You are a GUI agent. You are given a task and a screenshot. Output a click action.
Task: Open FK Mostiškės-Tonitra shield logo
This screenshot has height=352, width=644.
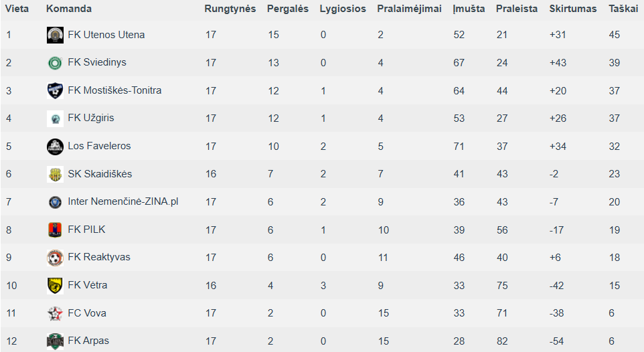(x=55, y=91)
